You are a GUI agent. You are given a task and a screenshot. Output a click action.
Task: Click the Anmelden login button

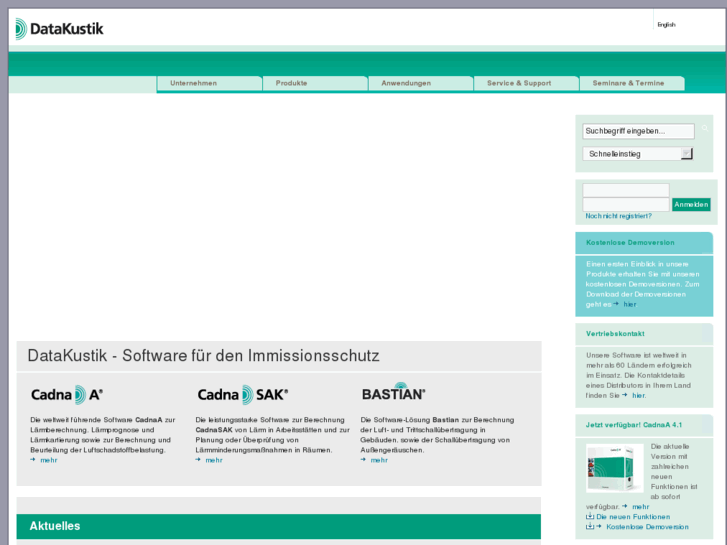coord(691,205)
